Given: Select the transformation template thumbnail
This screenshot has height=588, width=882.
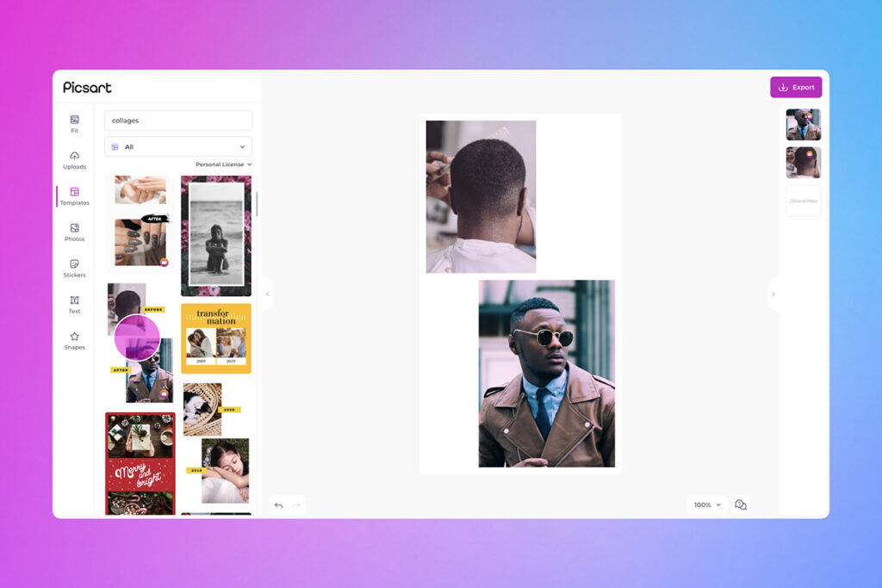Looking at the screenshot, I should click(214, 337).
